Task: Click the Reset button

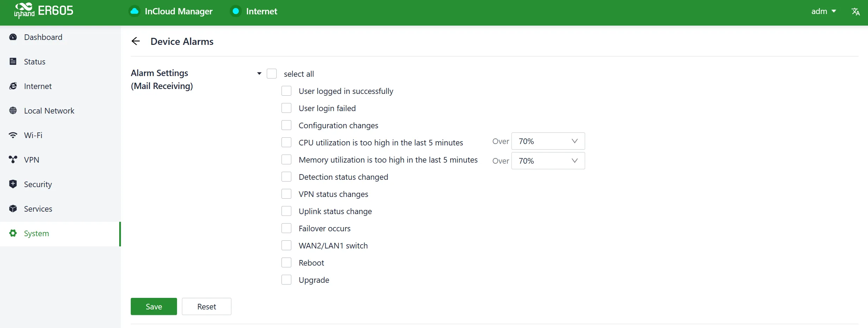Action: (x=206, y=307)
